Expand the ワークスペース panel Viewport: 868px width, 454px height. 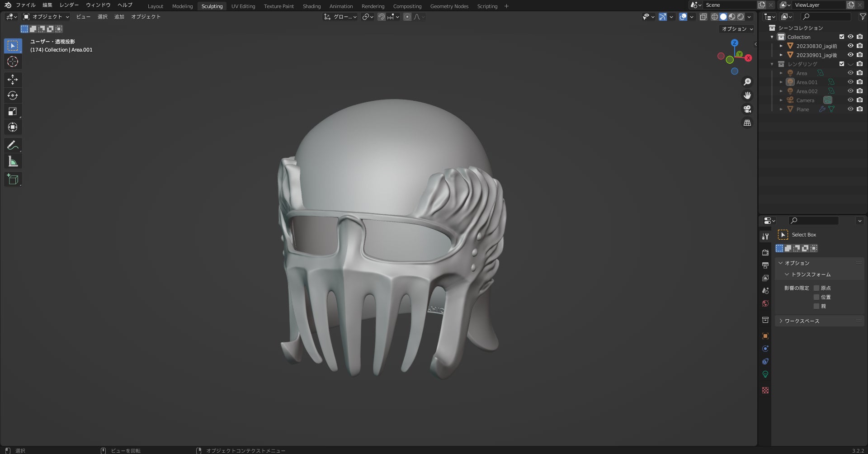[x=802, y=321]
